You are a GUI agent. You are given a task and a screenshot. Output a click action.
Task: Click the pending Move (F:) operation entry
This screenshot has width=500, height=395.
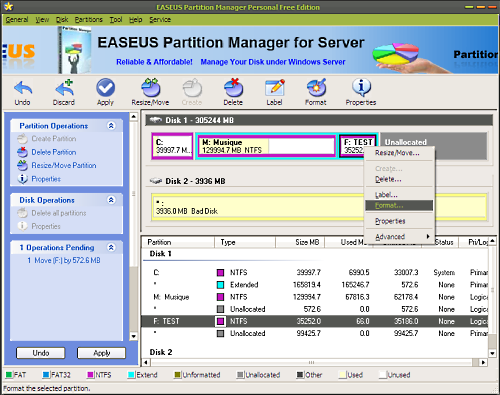[x=64, y=260]
